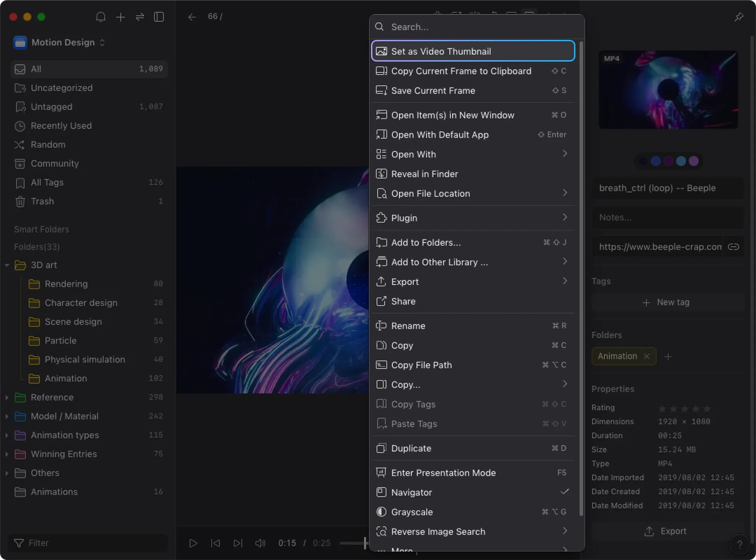Viewport: 756px width, 560px height.
Task: Choose Set as Video Thumbnail
Action: click(x=473, y=51)
